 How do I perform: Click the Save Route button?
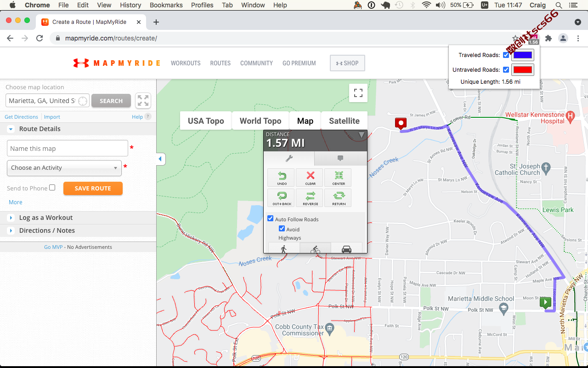(93, 188)
